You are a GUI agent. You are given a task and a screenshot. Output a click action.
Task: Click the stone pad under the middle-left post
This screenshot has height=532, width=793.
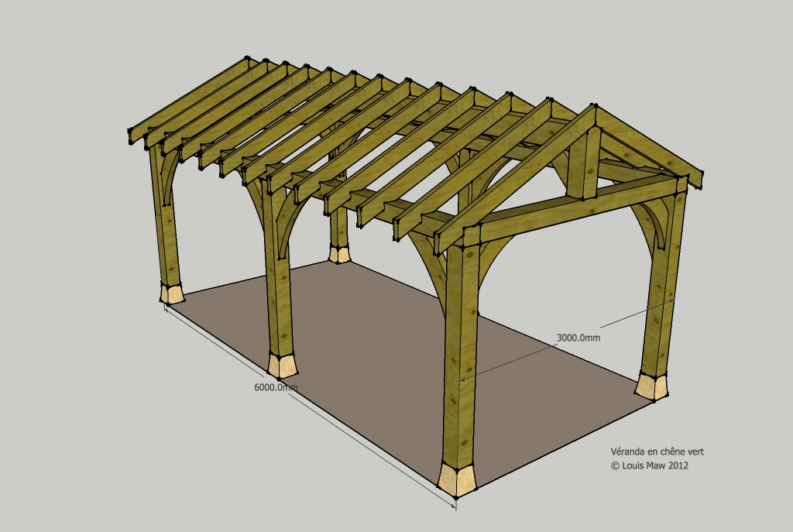(283, 365)
